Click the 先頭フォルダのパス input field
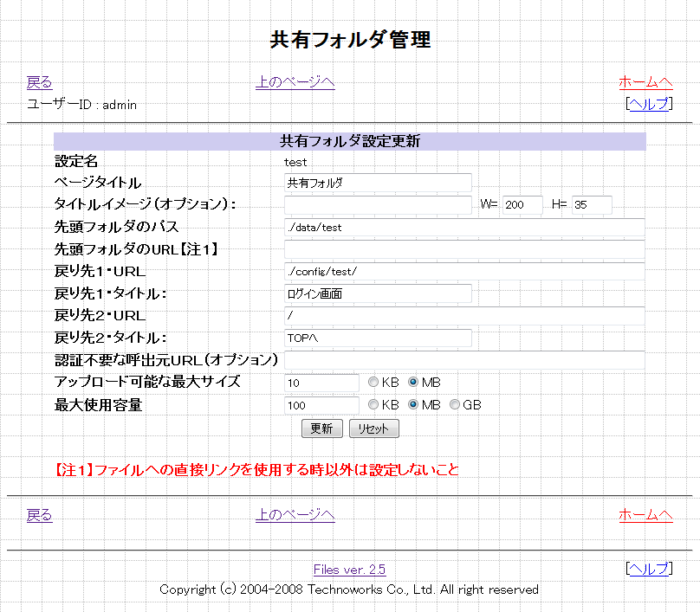 (x=464, y=228)
